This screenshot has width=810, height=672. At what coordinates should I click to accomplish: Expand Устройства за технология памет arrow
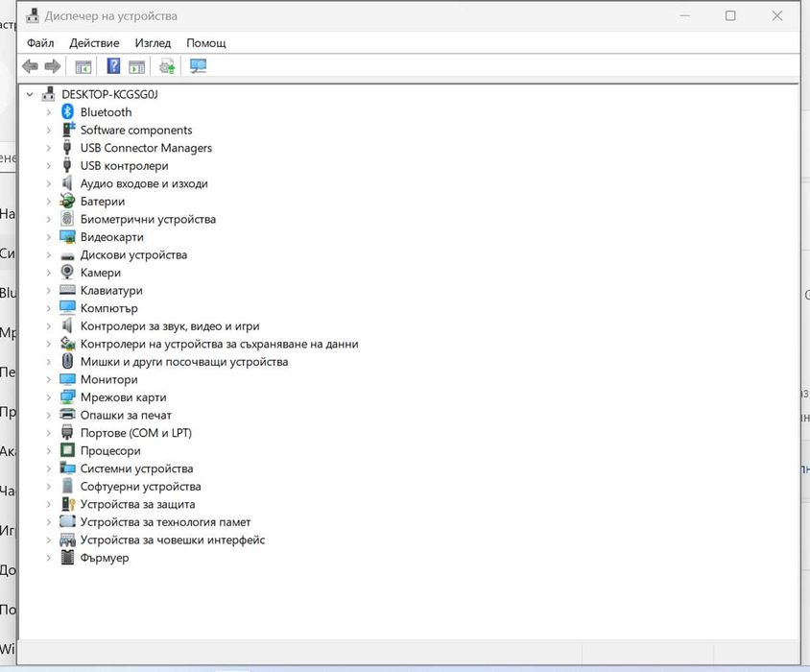pos(49,522)
